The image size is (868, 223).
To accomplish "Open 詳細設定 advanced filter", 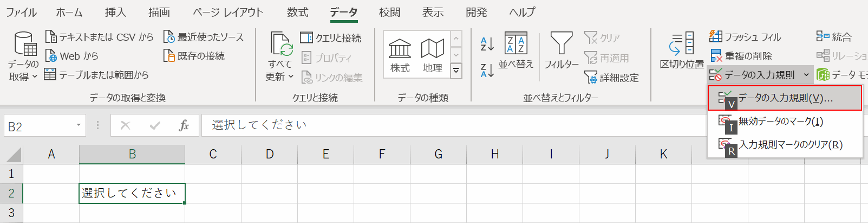I will point(612,78).
